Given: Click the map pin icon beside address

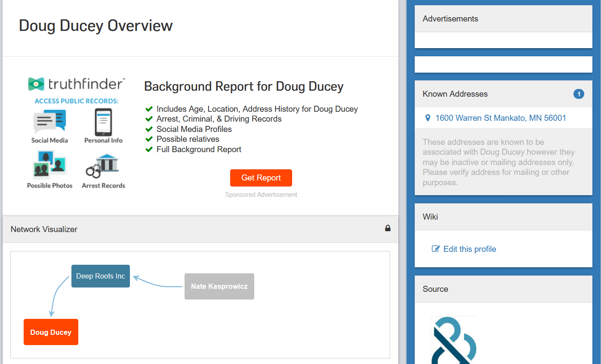Looking at the screenshot, I should [428, 118].
